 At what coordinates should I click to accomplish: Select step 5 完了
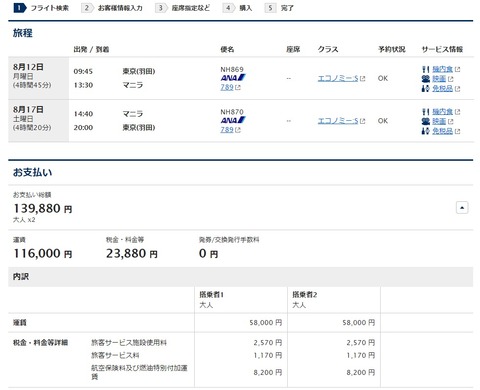tap(279, 8)
